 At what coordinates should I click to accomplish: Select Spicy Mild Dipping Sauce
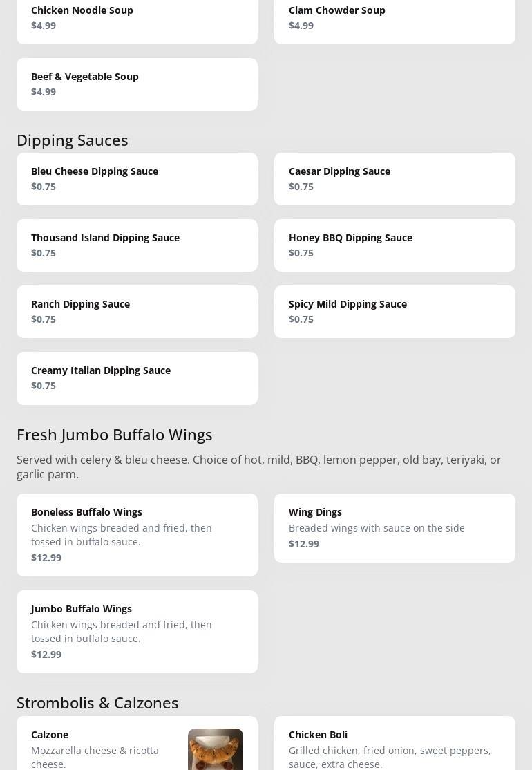(395, 311)
